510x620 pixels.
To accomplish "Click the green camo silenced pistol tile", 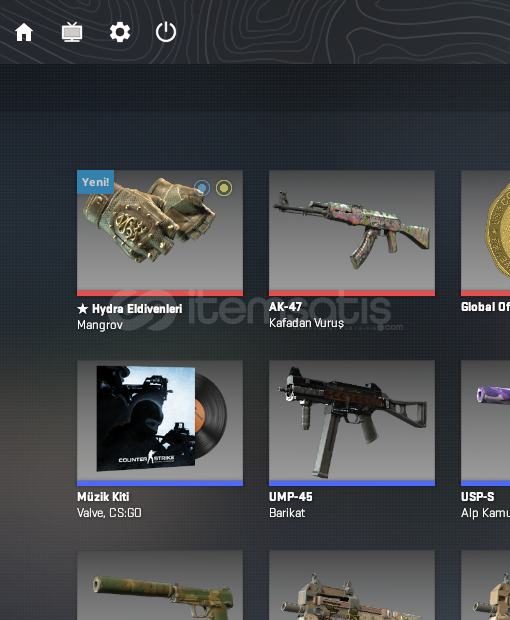I will coord(160,585).
